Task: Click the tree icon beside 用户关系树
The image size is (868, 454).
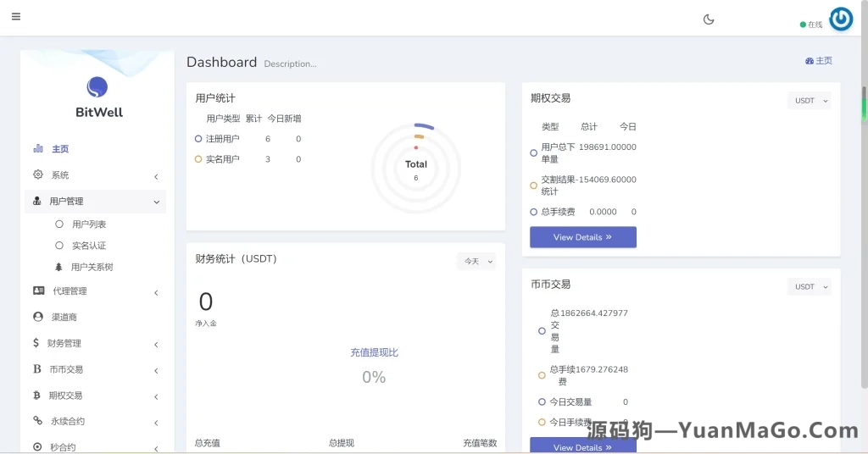Action: pyautogui.click(x=58, y=267)
